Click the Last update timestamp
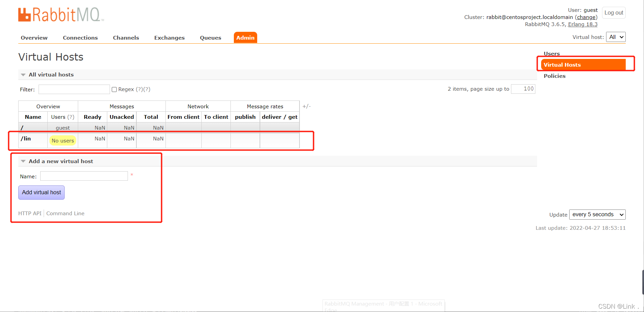 click(x=580, y=228)
